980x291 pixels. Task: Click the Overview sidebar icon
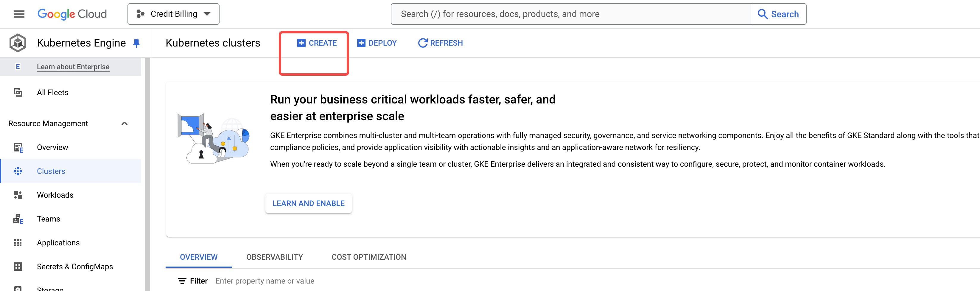click(18, 148)
